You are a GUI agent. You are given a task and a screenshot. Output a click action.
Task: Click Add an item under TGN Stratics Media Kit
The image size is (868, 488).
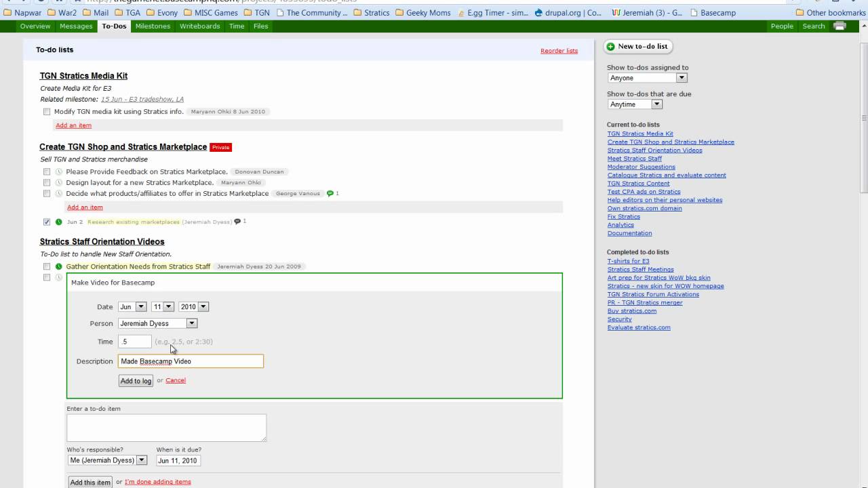tap(73, 125)
